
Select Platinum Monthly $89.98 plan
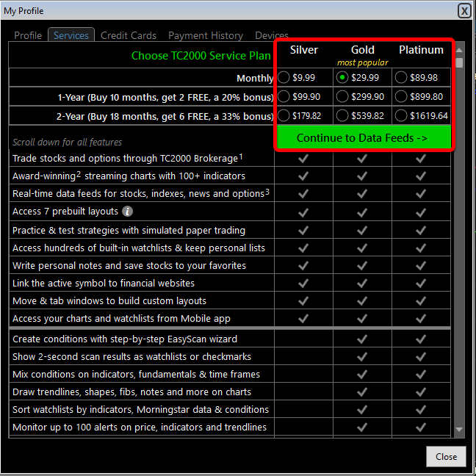[401, 77]
